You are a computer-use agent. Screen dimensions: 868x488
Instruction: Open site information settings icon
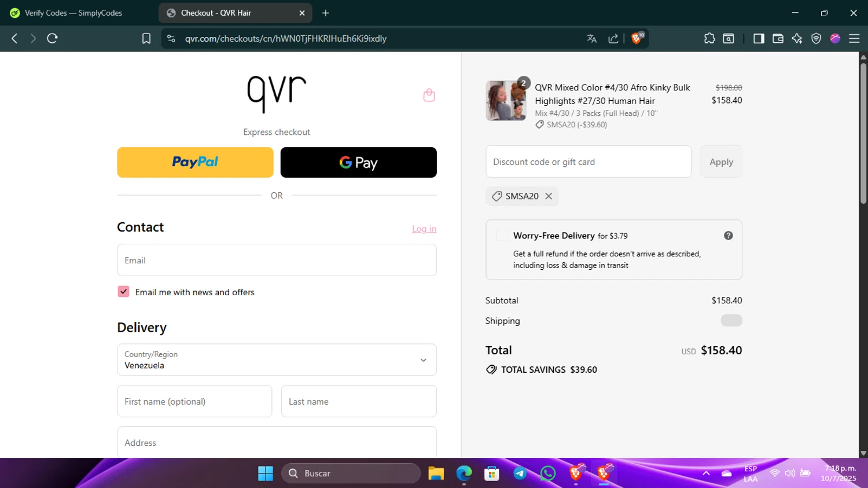pyautogui.click(x=171, y=38)
